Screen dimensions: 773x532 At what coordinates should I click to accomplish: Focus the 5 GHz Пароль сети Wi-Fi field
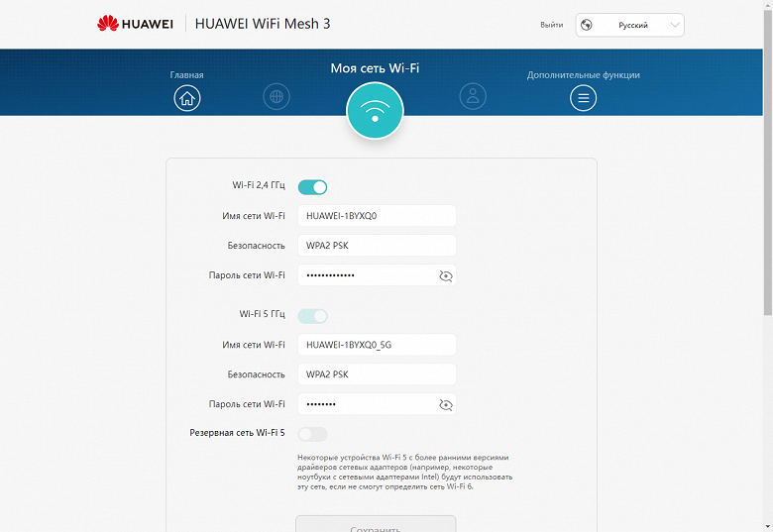click(x=378, y=404)
